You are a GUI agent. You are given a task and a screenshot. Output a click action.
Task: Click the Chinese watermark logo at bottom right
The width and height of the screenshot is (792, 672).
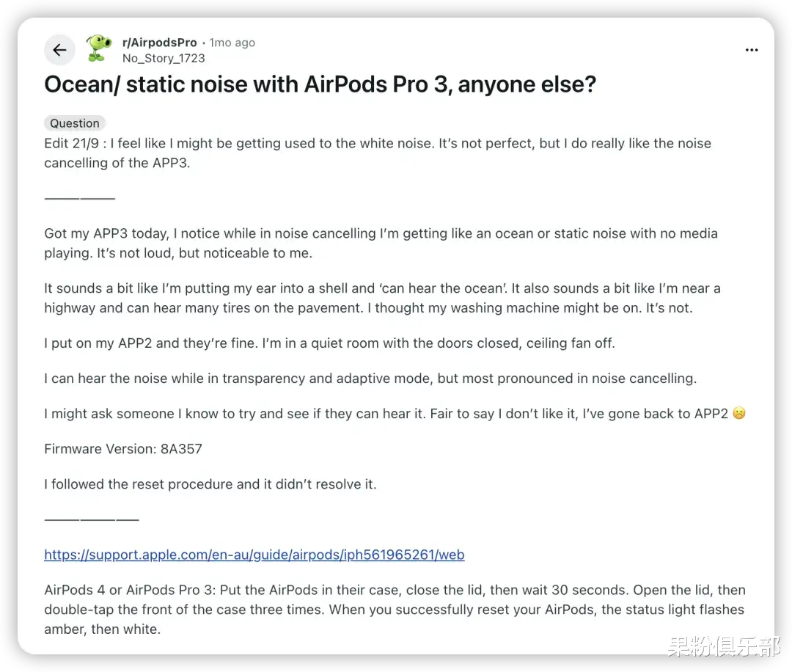(722, 646)
